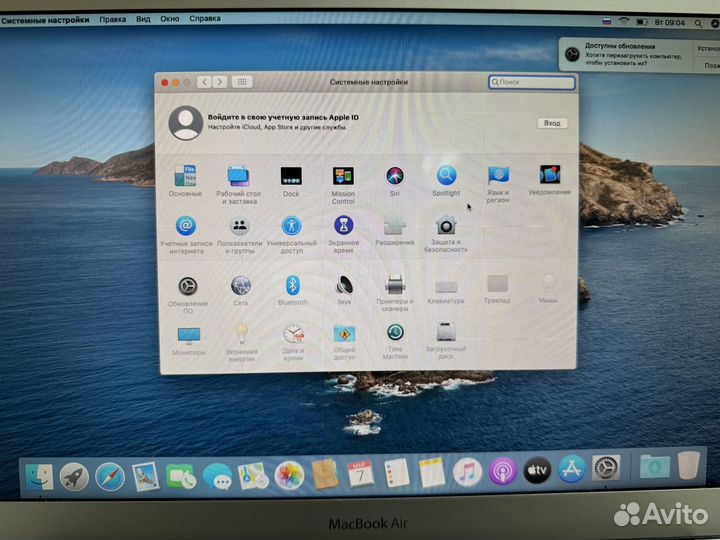Launch Safari from the Dock
This screenshot has width=720, height=540.
click(x=110, y=477)
